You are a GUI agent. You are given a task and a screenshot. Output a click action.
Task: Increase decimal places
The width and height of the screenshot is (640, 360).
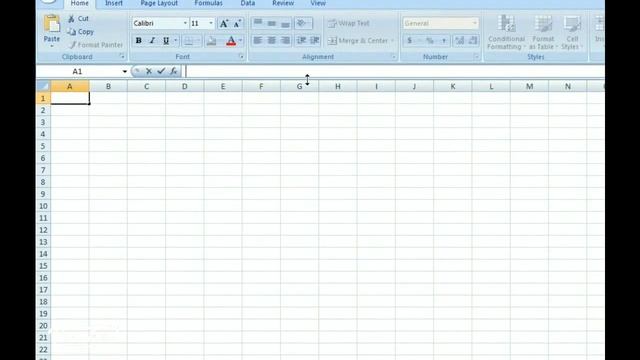[x=460, y=40]
